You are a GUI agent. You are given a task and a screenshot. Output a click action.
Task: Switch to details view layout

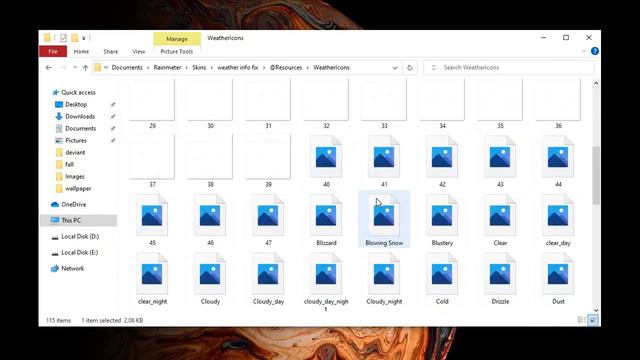tap(582, 320)
